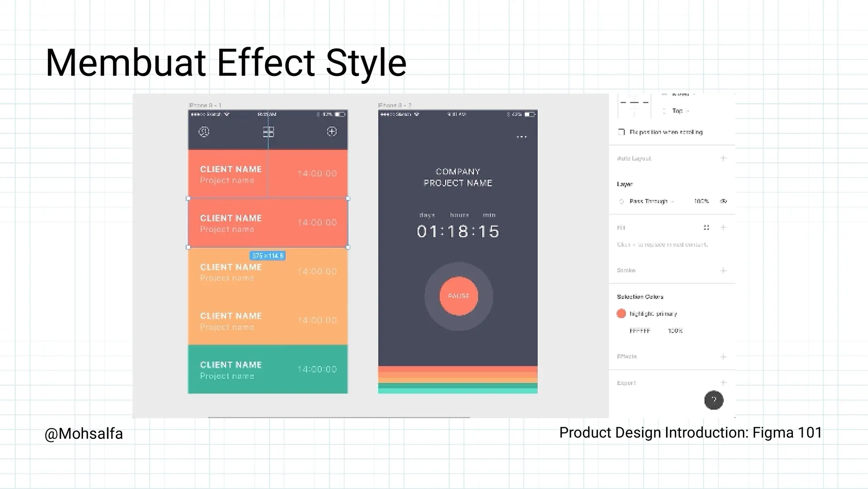Viewport: 868px width, 489px height.
Task: Add a Fill with the plus icon
Action: click(x=723, y=227)
